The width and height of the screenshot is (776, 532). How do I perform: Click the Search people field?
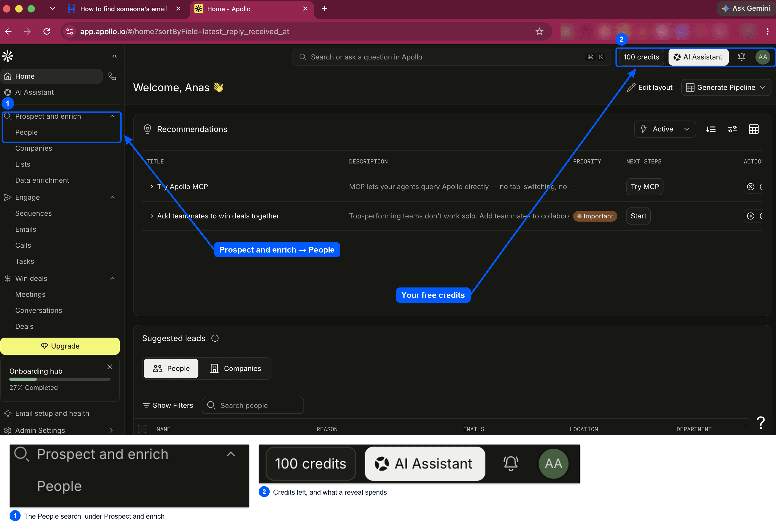pyautogui.click(x=253, y=405)
